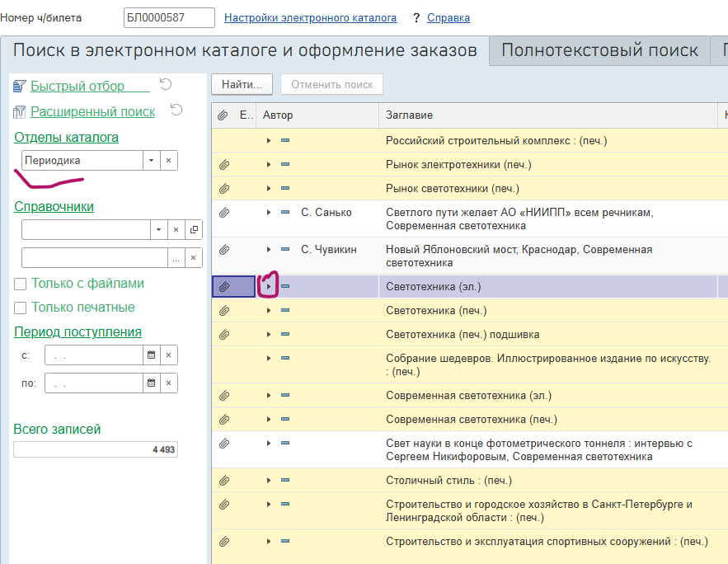Open calendar picker for the 'с:' date
Screen dimensions: 728x564
coord(152,355)
